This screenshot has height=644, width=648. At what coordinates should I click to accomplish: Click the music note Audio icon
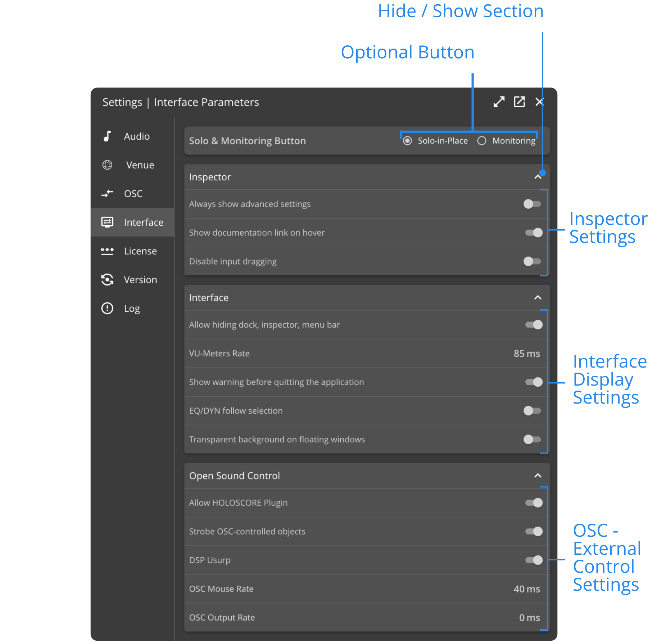click(x=107, y=136)
